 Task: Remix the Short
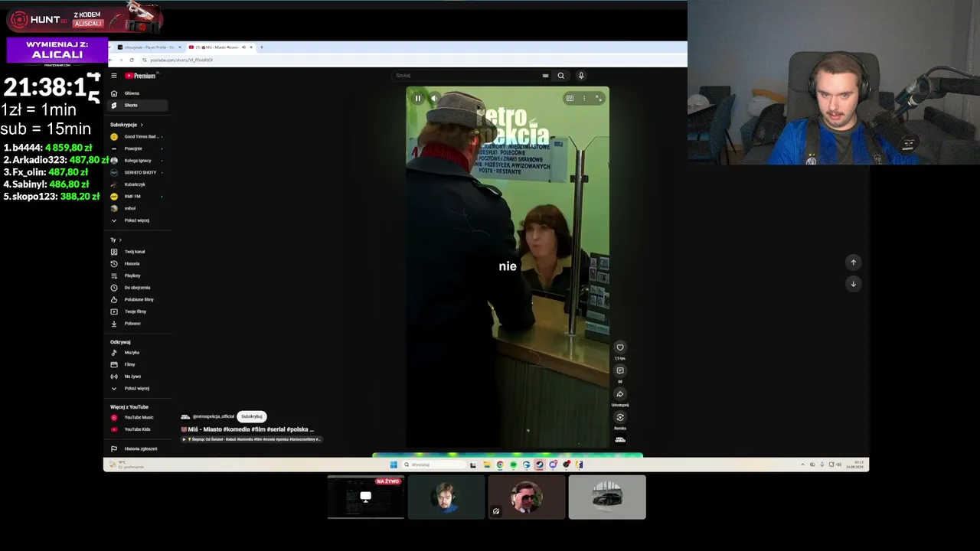[620, 417]
